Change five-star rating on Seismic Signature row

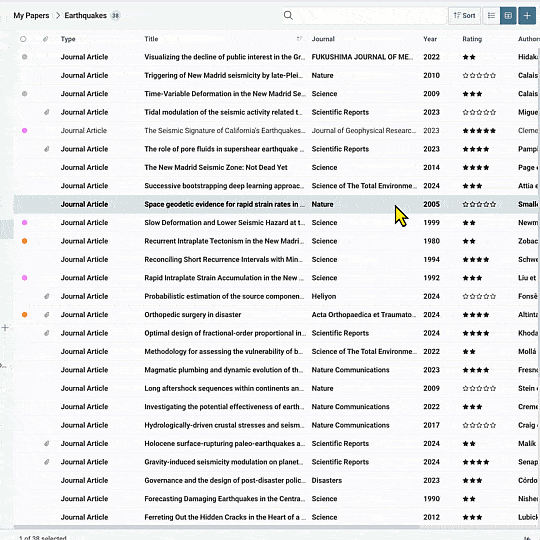coord(479,131)
